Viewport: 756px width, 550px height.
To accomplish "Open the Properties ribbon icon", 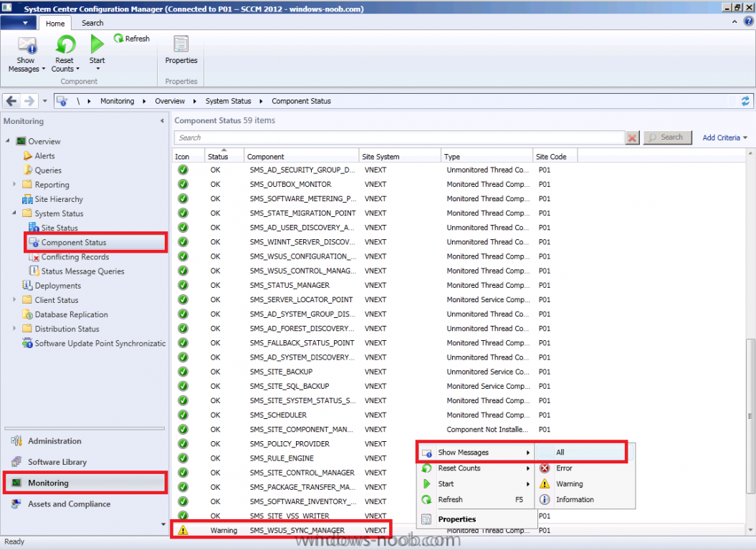I will click(181, 44).
